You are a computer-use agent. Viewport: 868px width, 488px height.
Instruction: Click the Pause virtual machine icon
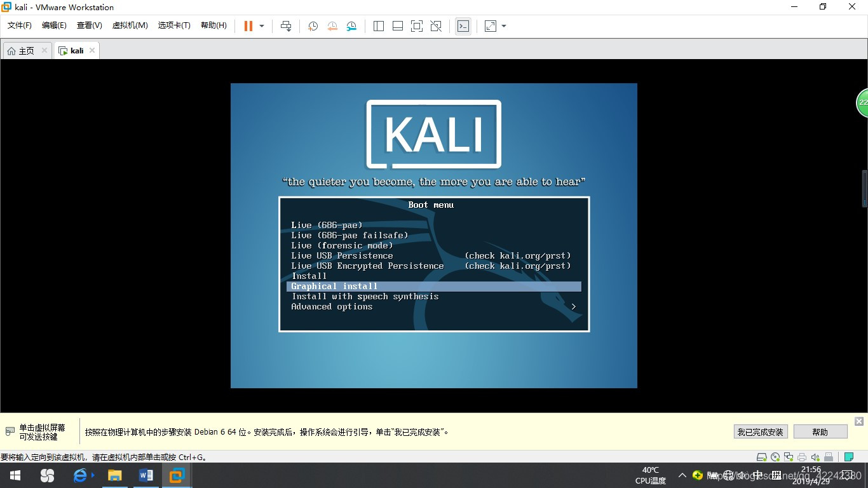coord(248,26)
